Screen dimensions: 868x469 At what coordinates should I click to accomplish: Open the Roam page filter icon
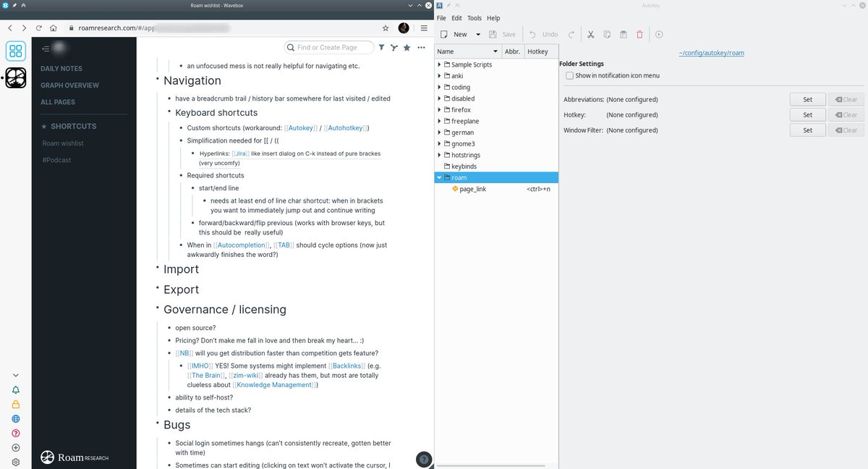click(381, 48)
